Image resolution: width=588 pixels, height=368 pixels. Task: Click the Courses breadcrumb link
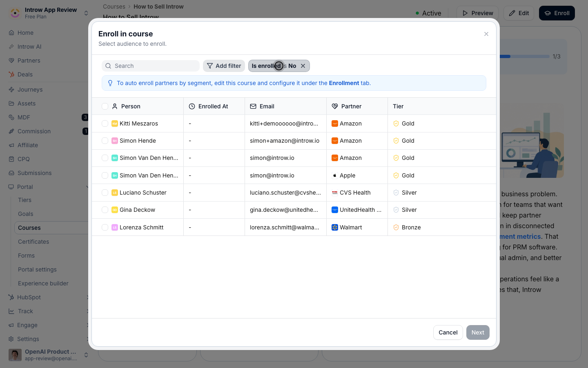[x=114, y=7]
